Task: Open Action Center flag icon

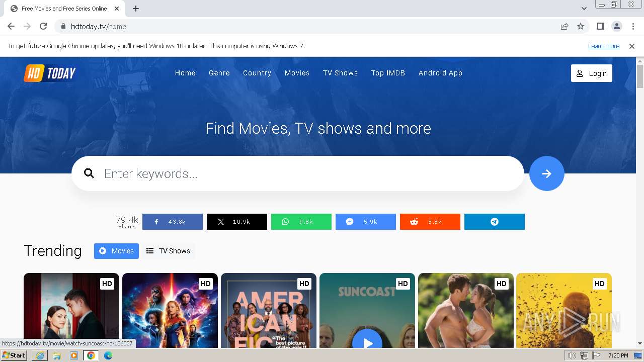Action: pos(596,355)
